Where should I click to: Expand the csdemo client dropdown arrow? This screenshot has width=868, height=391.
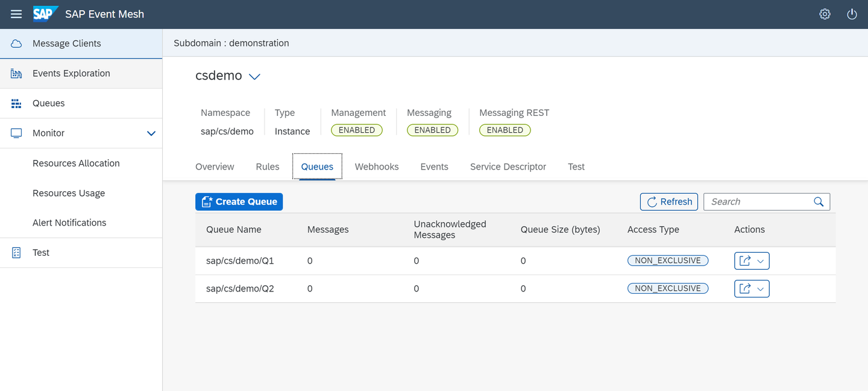click(x=254, y=77)
